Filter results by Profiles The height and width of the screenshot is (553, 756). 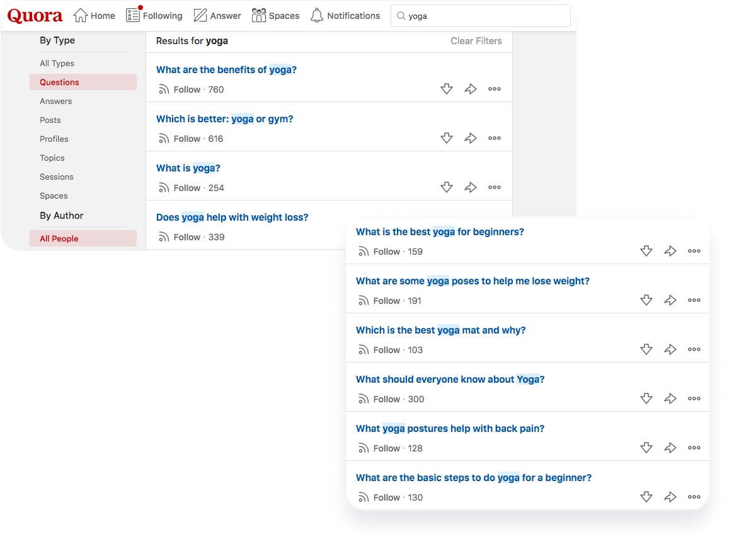coord(54,139)
